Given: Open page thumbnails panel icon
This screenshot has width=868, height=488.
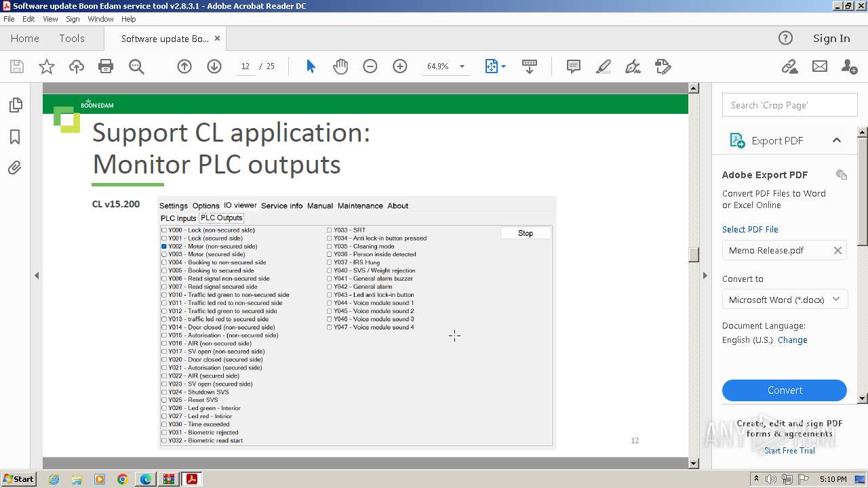Looking at the screenshot, I should coord(15,105).
